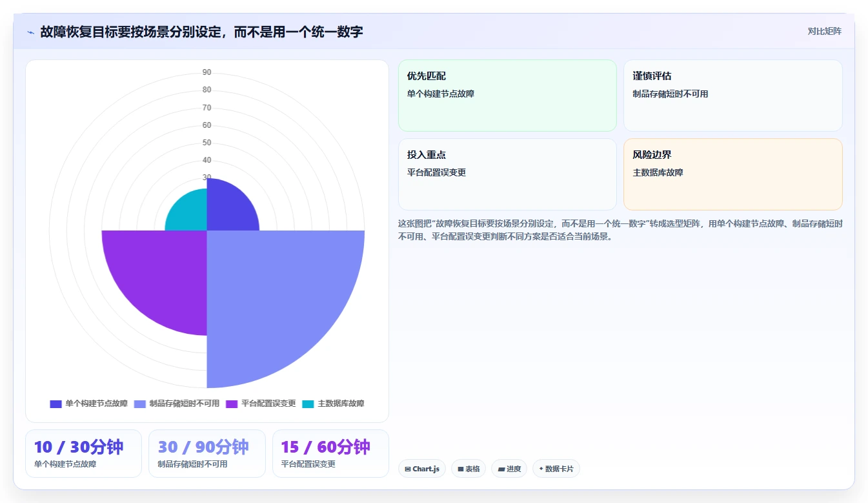Click 主数据库故障 text in 风险边界 card
Image resolution: width=868 pixels, height=503 pixels.
[658, 173]
